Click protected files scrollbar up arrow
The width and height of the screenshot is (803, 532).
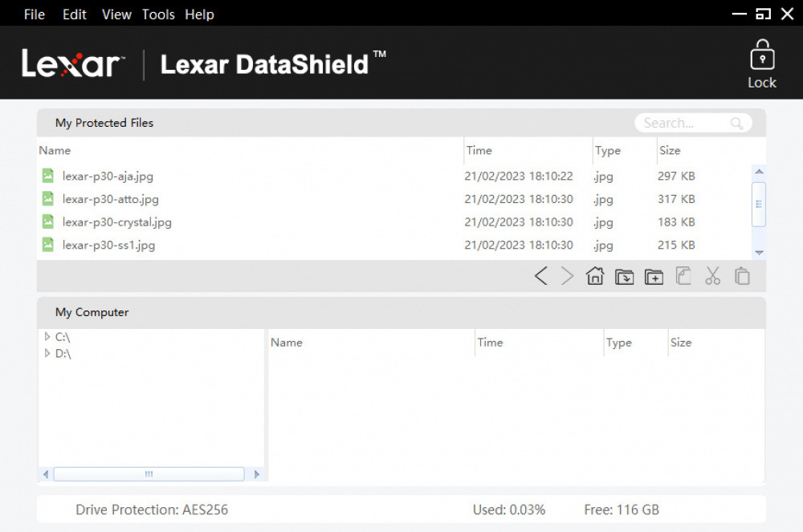[759, 172]
